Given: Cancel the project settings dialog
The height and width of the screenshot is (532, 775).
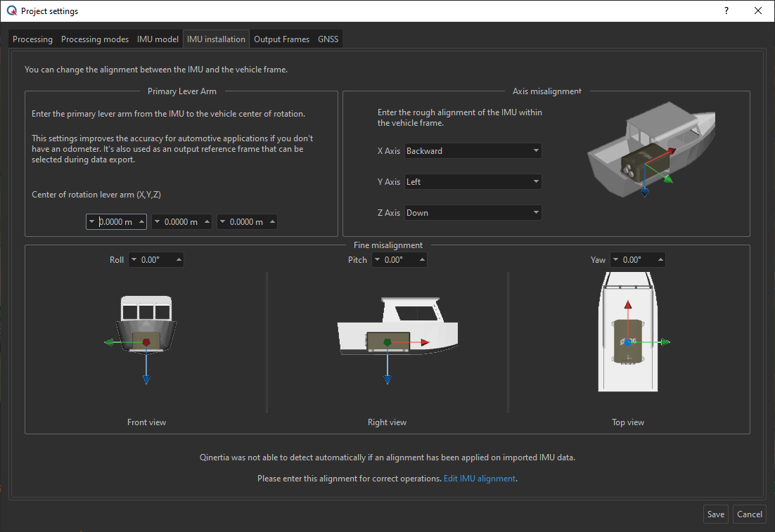Looking at the screenshot, I should coord(749,514).
